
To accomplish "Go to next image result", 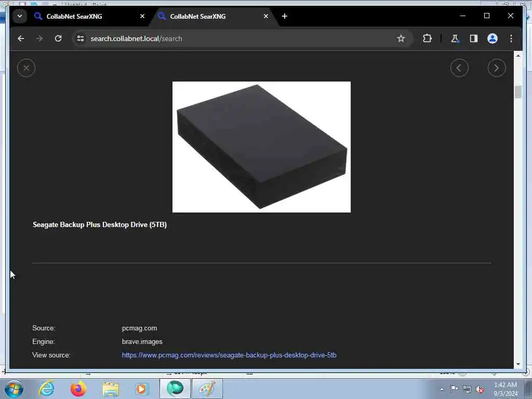I will [497, 68].
